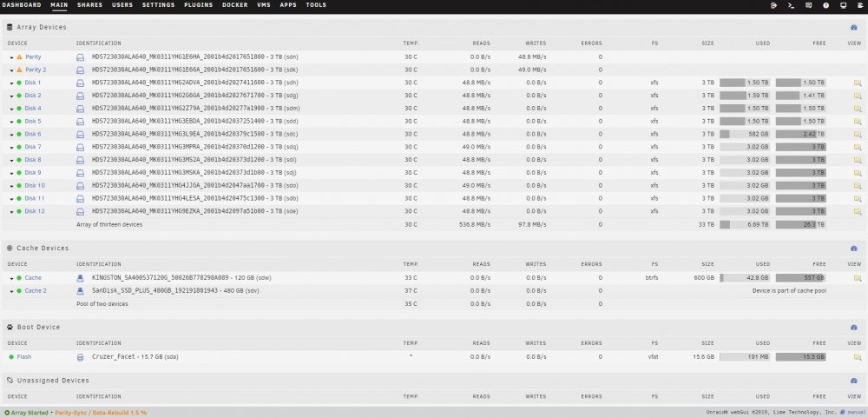Click the Parity-Sync / Data-Rebuild 1.5 % status

101,413
